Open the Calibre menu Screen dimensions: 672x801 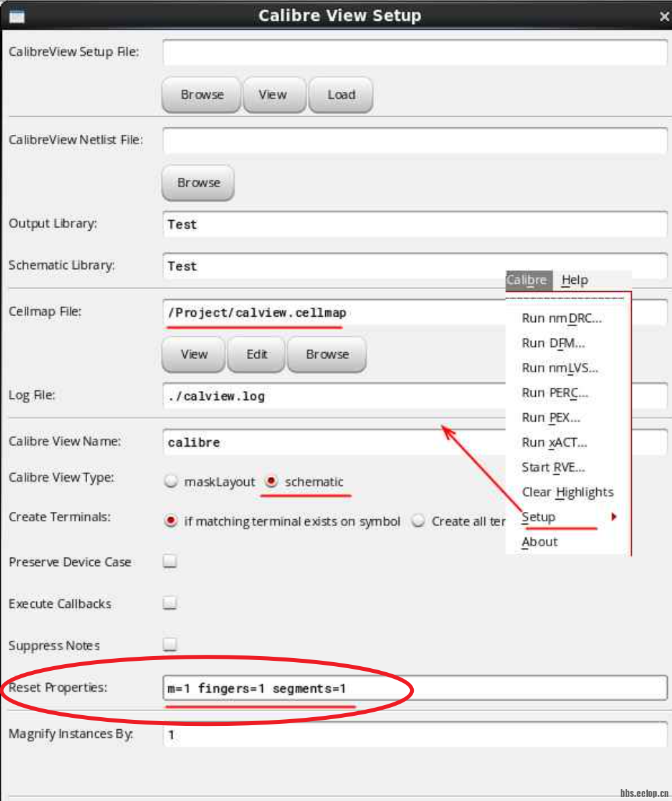tap(528, 280)
